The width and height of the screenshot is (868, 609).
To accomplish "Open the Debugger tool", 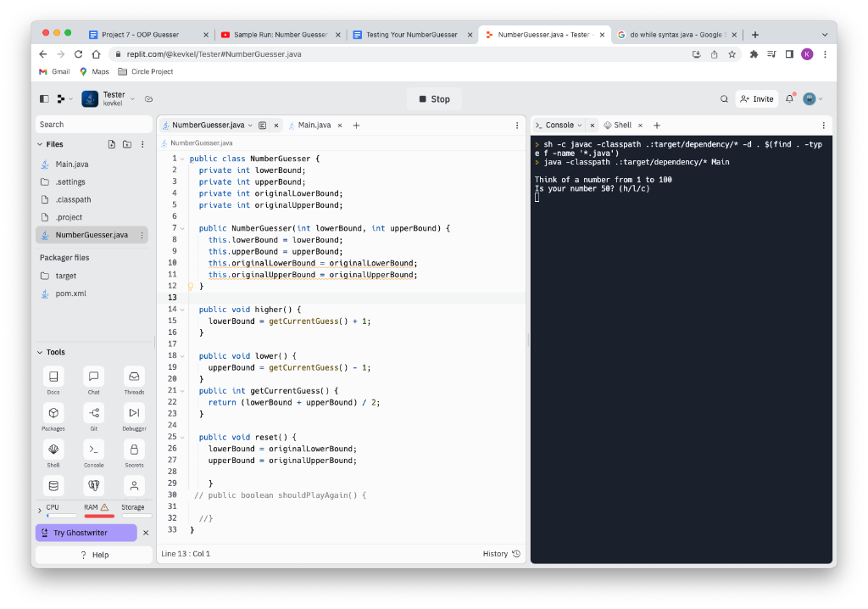I will pos(134,413).
